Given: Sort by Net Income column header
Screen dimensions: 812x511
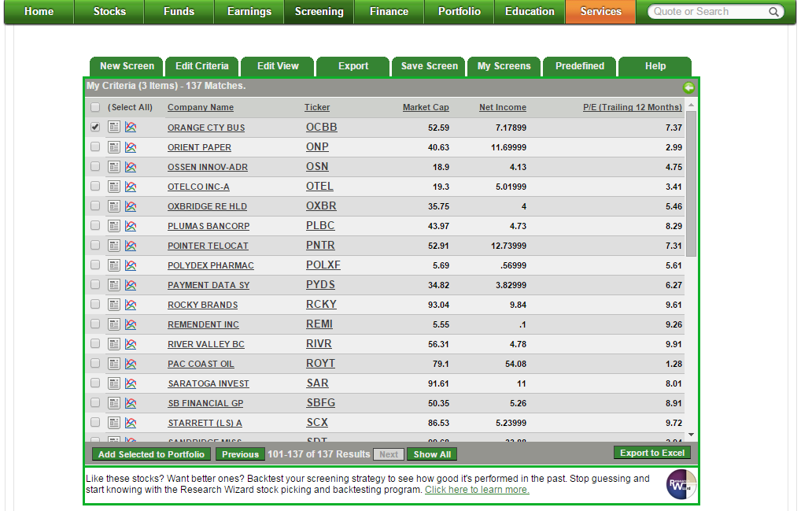Looking at the screenshot, I should [x=502, y=107].
